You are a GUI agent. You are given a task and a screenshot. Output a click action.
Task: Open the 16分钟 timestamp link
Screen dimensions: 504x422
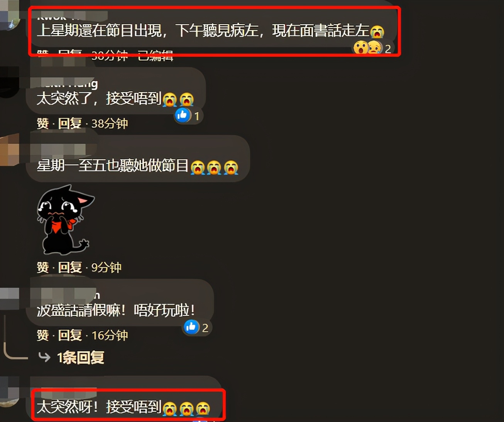[x=110, y=335]
